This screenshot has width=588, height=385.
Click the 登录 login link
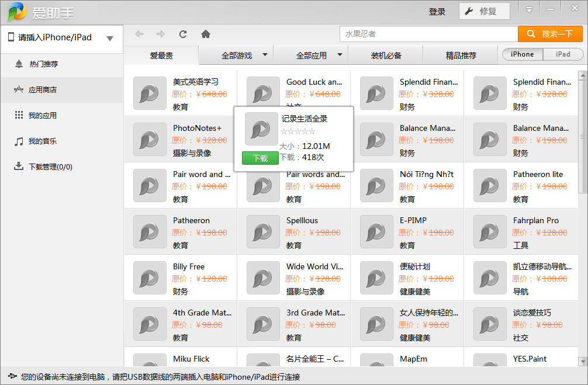437,12
